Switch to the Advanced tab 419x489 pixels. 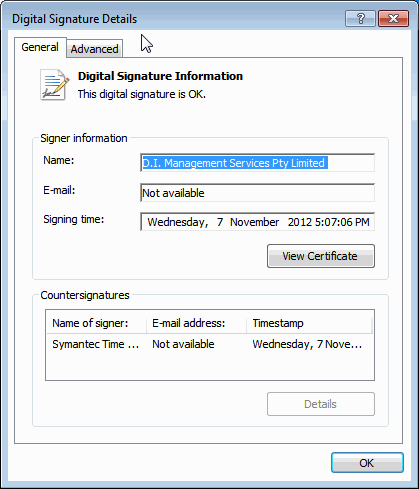click(x=94, y=49)
